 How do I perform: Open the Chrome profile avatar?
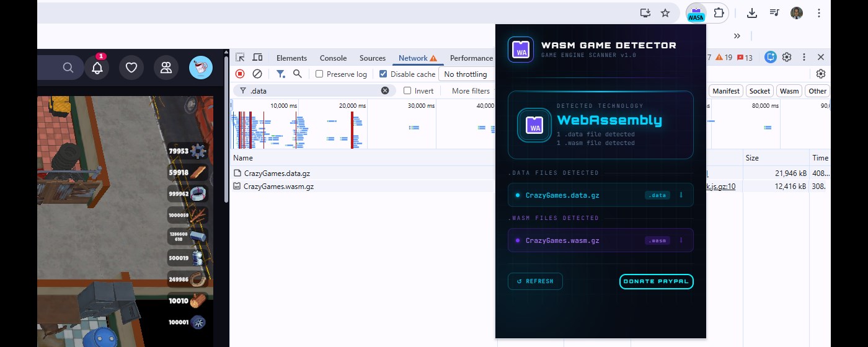point(797,13)
